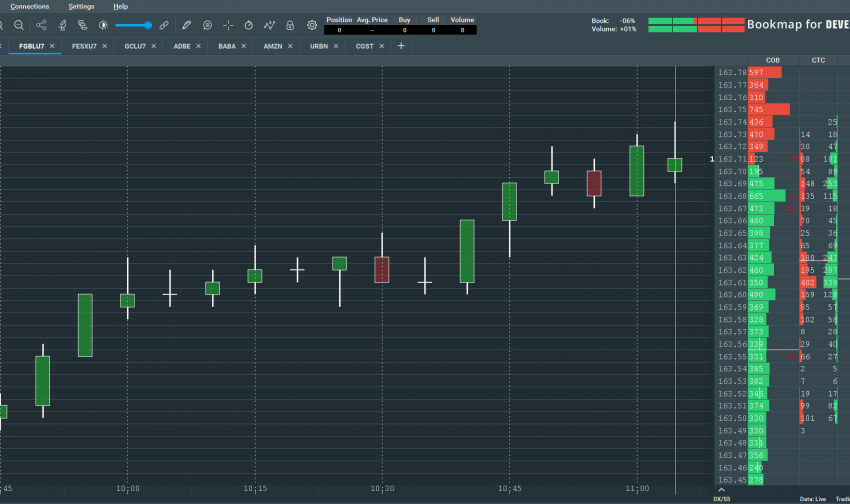Screen dimensions: 850x504
Task: Close the AMZN tab
Action: 290,46
